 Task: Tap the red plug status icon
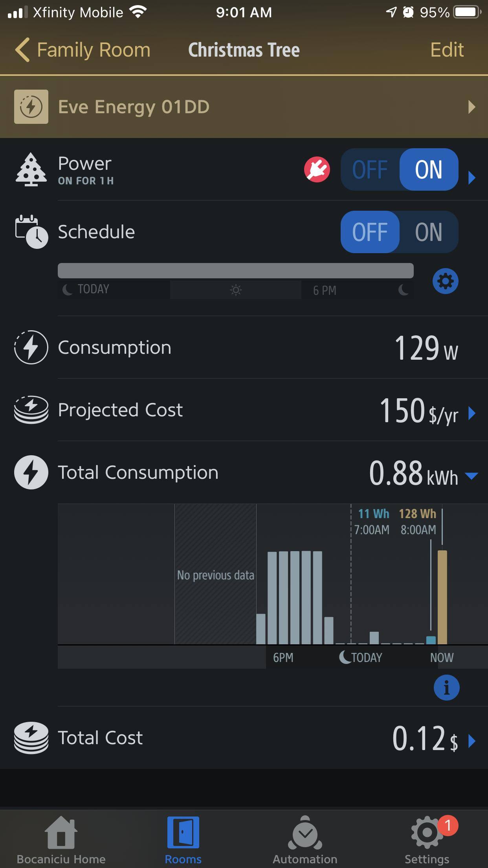coord(317,169)
